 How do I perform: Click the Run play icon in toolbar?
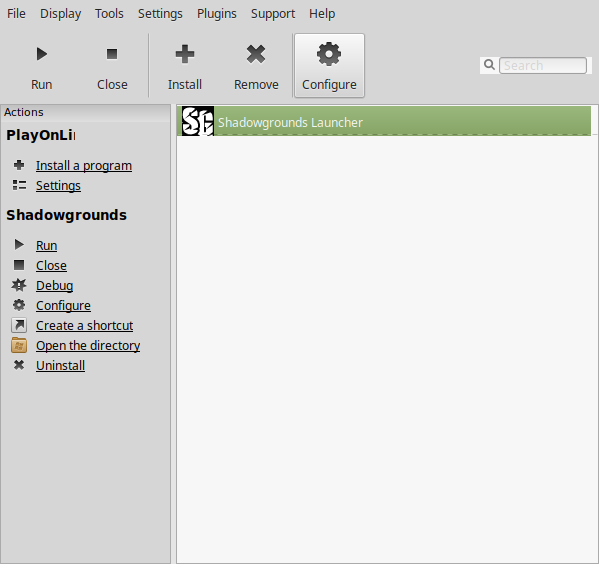point(42,54)
